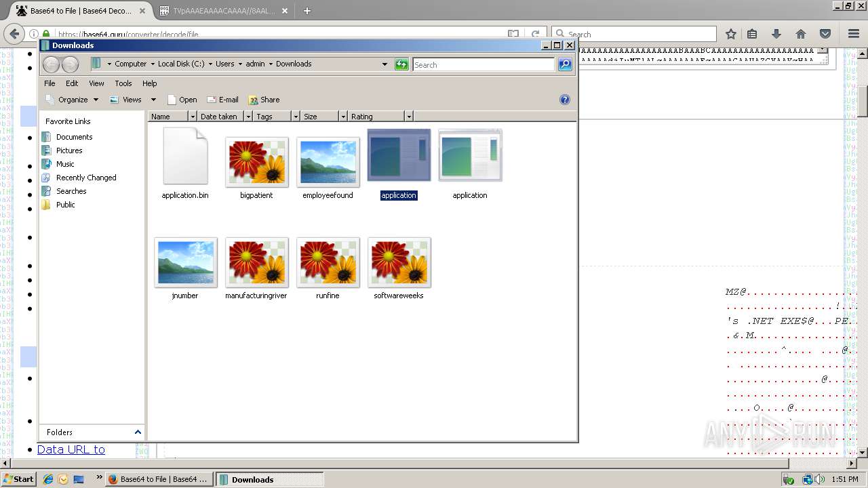Open the Edit menu
Image resolution: width=868 pixels, height=488 pixels.
tap(72, 83)
